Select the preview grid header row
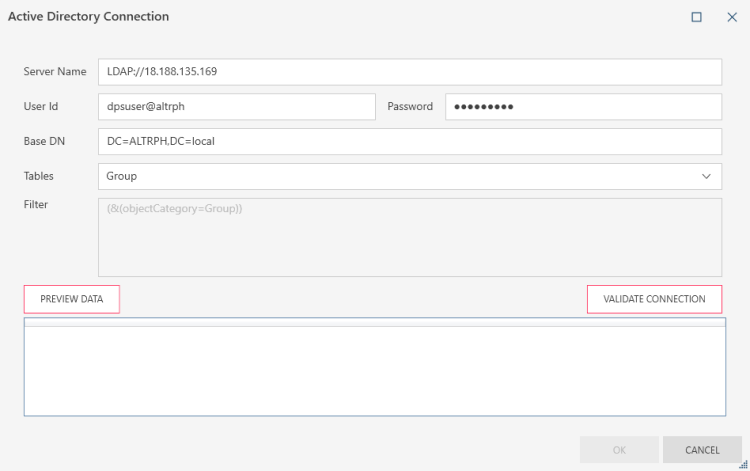This screenshot has height=471, width=750. 374,323
